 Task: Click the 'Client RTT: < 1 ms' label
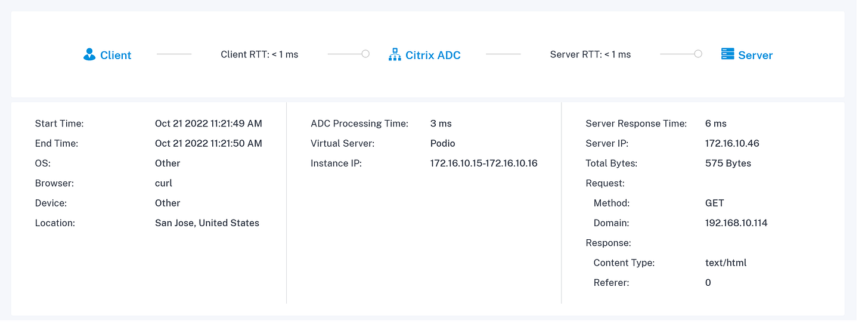click(259, 54)
